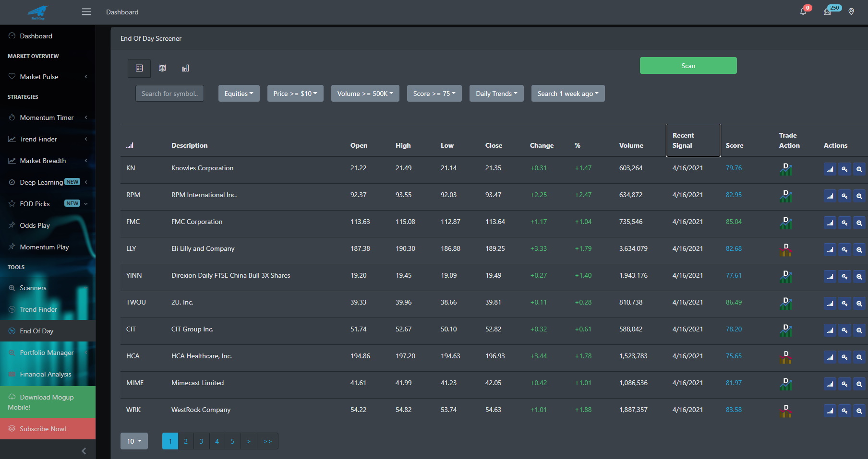
Task: Open Scanners under Tools
Action: (x=48, y=288)
